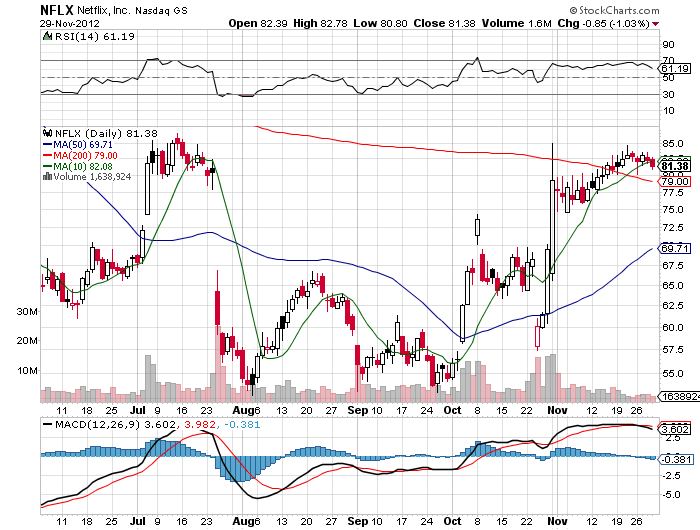Click the red MACD signal value 3.982

[200, 424]
